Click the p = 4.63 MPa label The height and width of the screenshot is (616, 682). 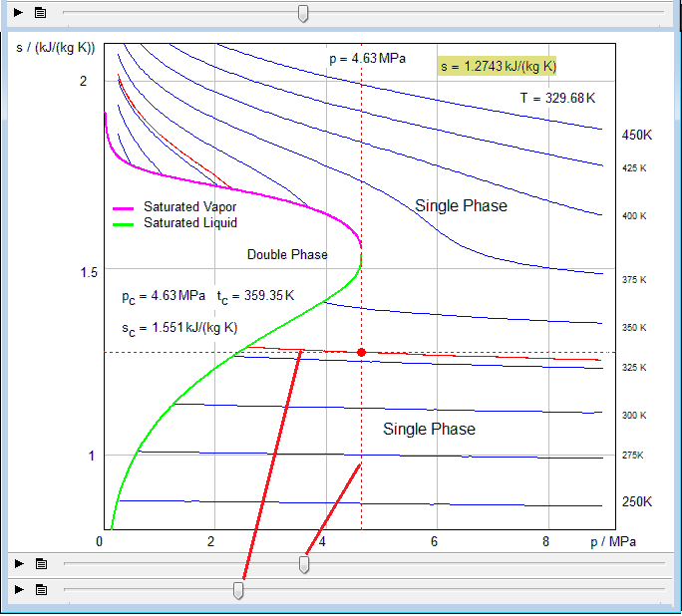(x=368, y=58)
